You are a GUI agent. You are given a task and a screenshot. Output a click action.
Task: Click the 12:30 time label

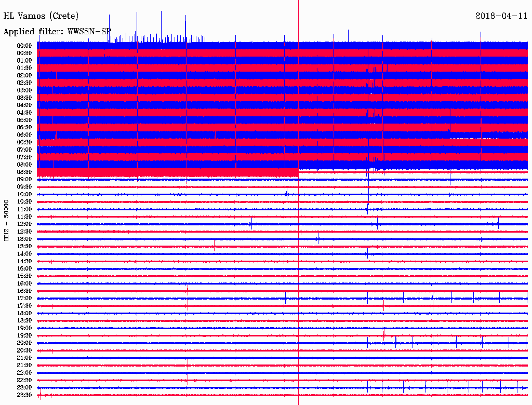24,232
